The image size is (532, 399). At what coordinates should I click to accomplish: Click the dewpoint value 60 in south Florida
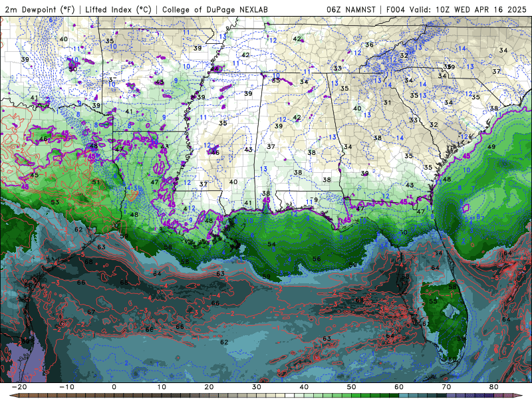point(452,359)
